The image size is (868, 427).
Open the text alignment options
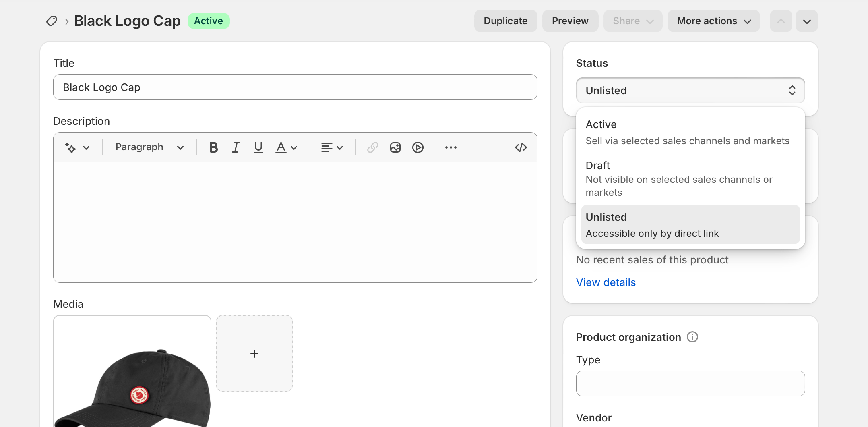pyautogui.click(x=332, y=147)
